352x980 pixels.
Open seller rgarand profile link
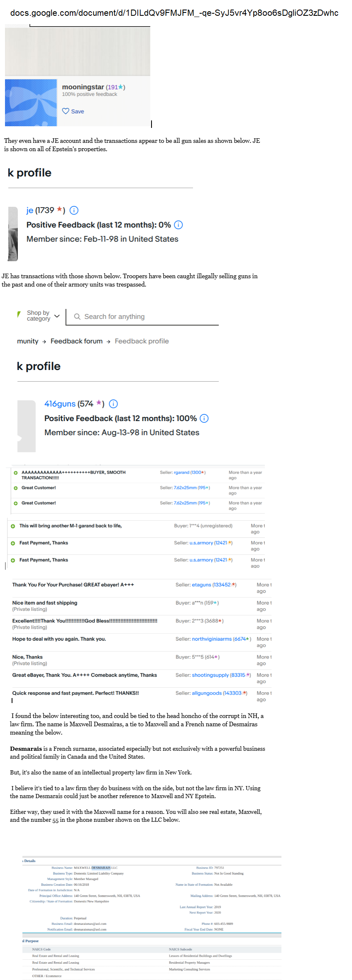181,473
